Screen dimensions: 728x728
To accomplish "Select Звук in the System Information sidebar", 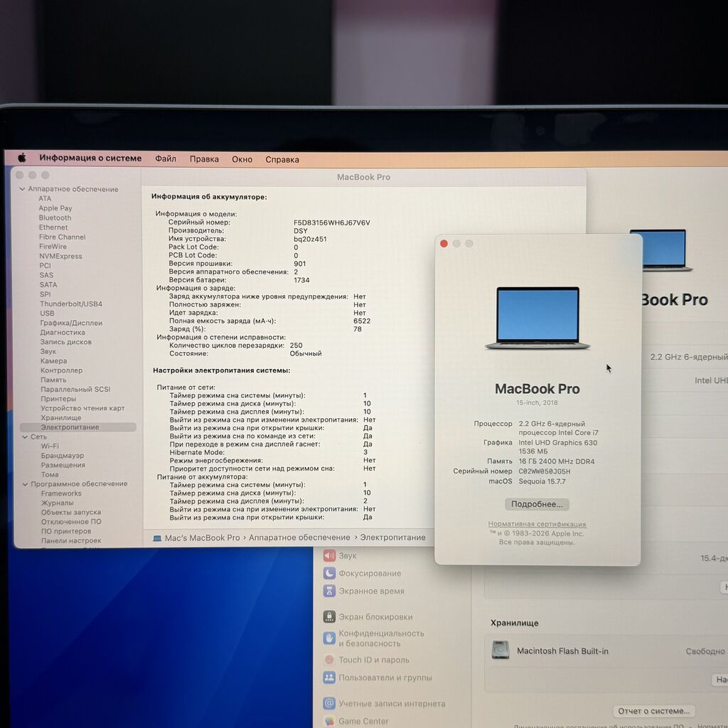I will pos(48,351).
